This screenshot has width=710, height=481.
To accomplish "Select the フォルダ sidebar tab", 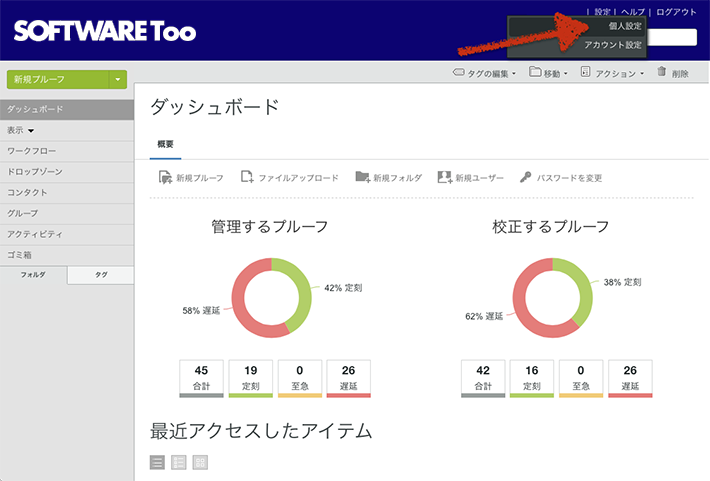I will (x=34, y=274).
